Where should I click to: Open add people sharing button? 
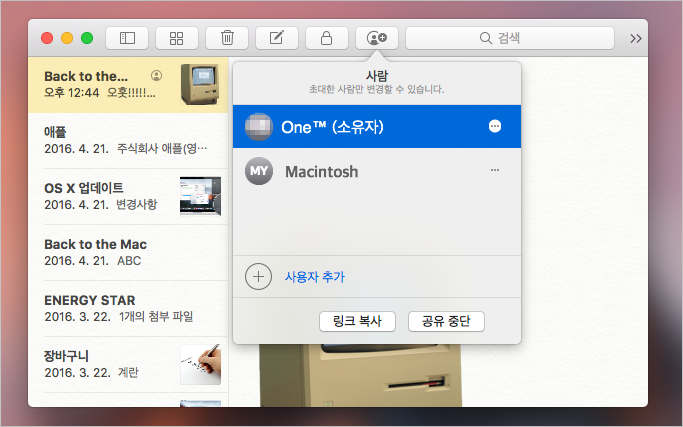point(377,38)
